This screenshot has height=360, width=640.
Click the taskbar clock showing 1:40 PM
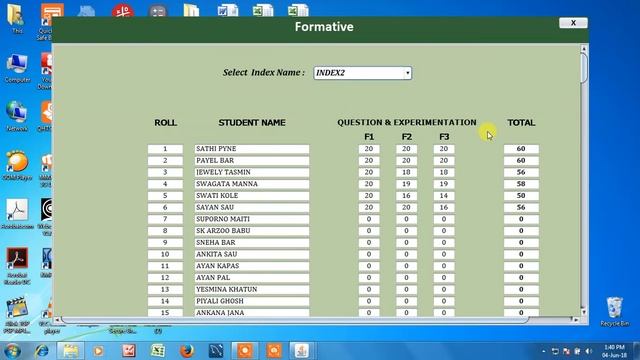(614, 351)
